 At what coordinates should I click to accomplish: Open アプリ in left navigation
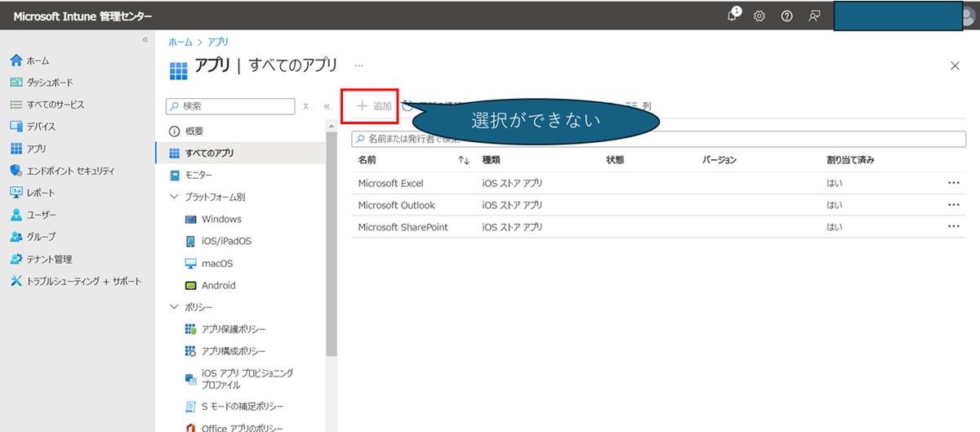(x=28, y=149)
